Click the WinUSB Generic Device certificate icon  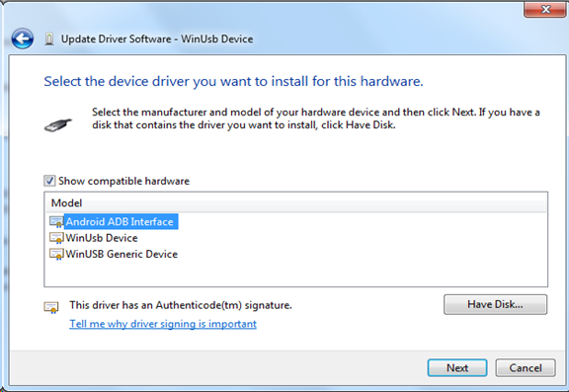(56, 254)
